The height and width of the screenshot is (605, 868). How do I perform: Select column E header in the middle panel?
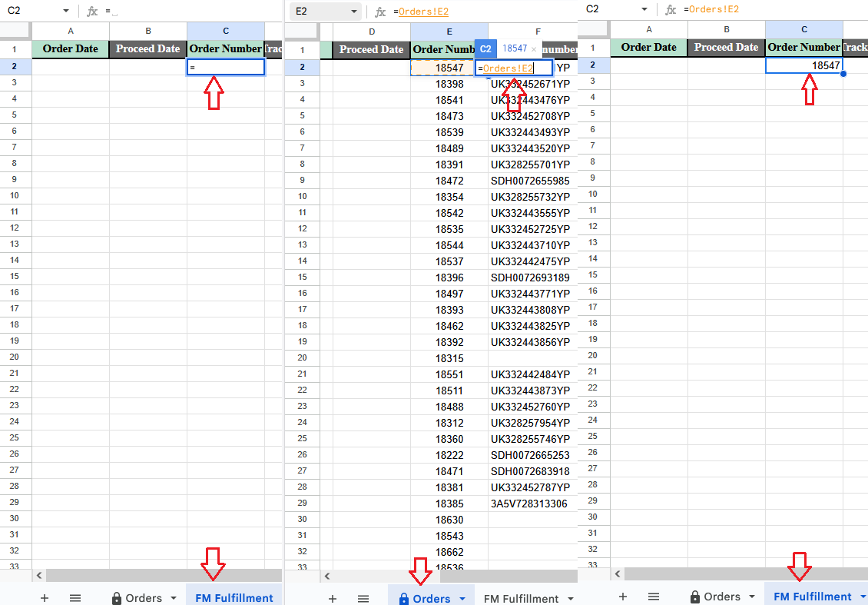(449, 32)
